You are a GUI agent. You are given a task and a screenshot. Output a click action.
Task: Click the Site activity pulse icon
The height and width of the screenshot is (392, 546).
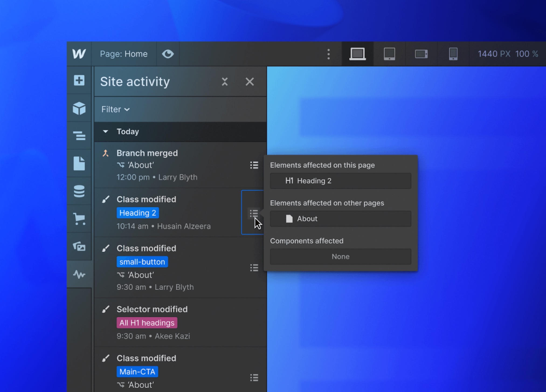pyautogui.click(x=79, y=274)
